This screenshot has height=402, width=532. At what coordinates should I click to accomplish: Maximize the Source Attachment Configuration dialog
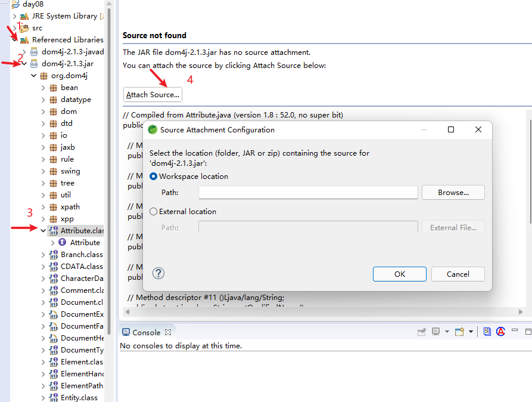coord(451,129)
